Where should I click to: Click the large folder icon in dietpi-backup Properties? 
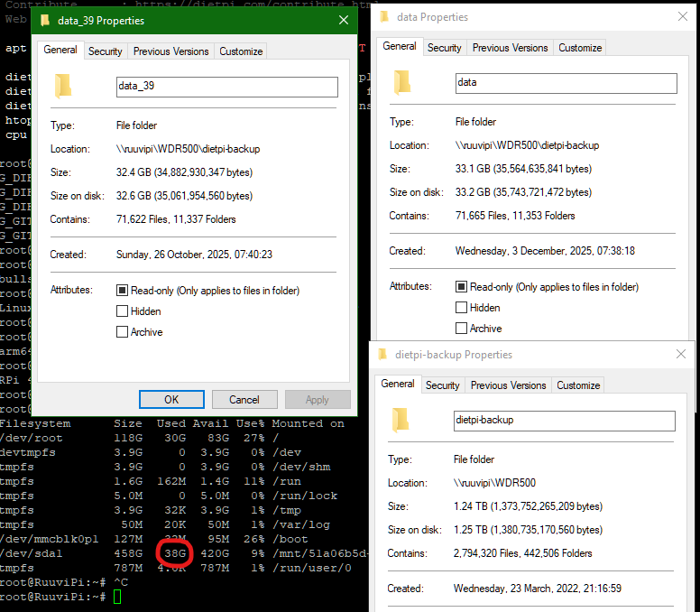[x=401, y=420]
